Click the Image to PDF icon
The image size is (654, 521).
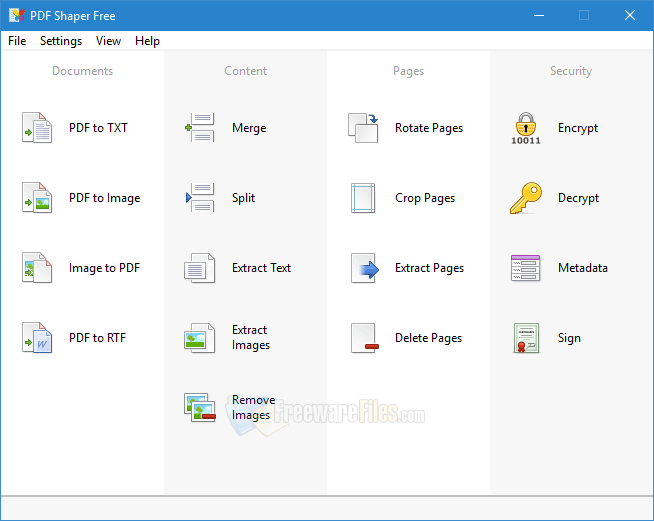[x=37, y=268]
